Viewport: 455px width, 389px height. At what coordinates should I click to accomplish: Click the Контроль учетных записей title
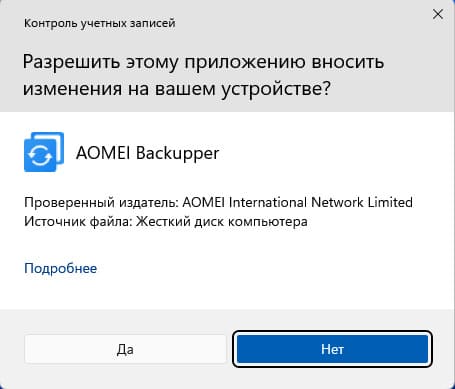(99, 23)
